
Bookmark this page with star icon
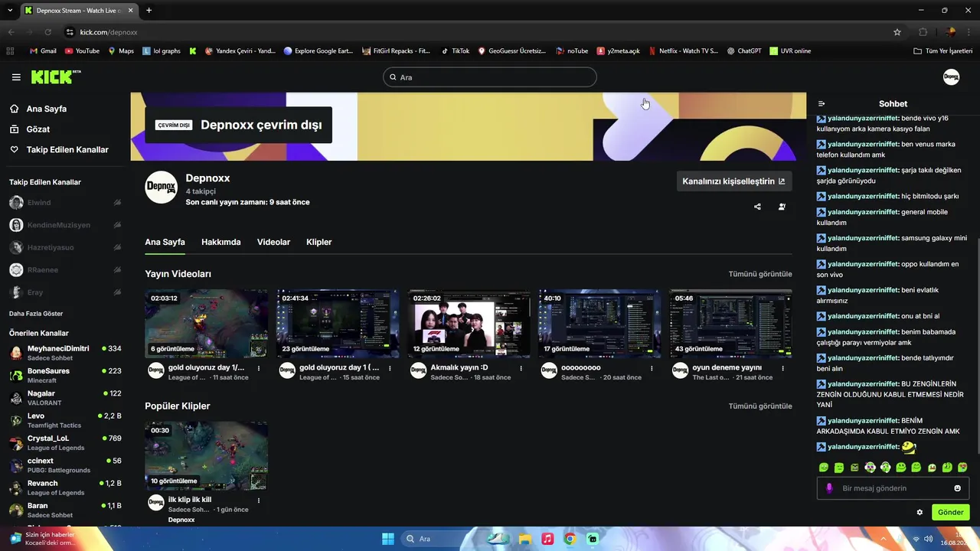[x=897, y=32]
